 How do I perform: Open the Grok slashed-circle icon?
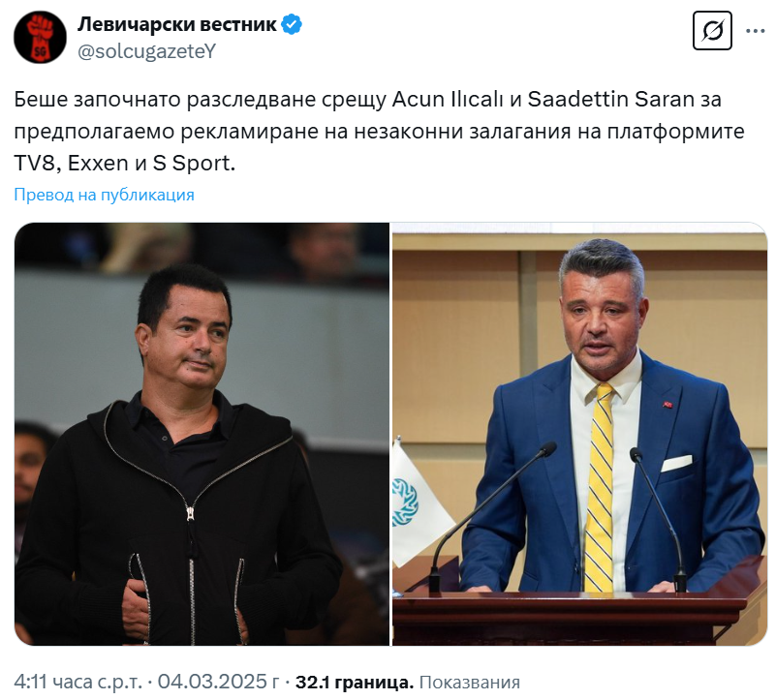pos(712,31)
